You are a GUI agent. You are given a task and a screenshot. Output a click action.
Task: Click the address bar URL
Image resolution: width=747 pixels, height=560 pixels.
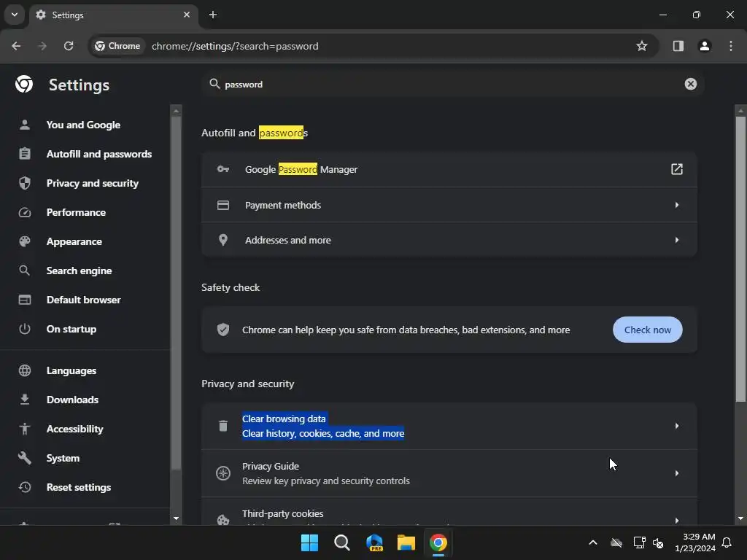(235, 46)
